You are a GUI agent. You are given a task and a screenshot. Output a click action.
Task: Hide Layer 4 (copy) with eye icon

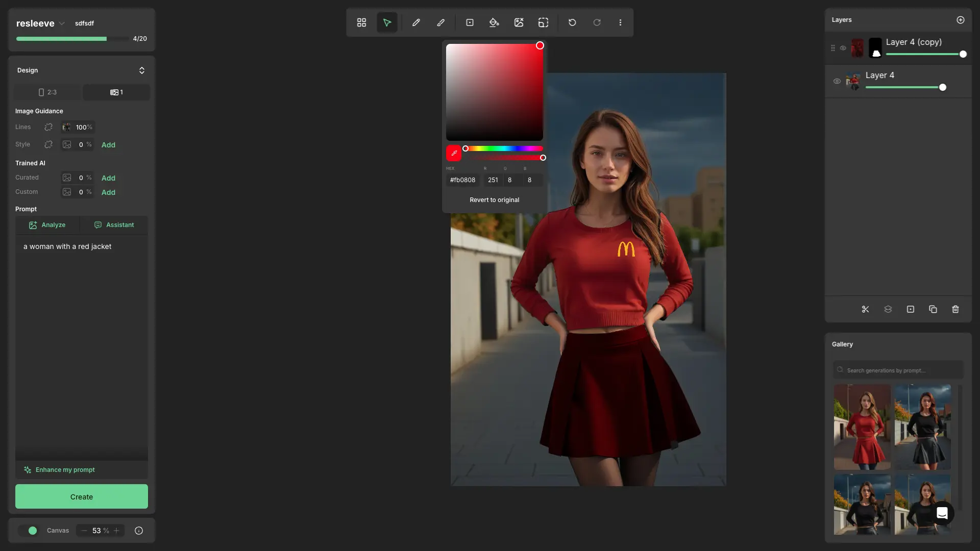tap(843, 48)
